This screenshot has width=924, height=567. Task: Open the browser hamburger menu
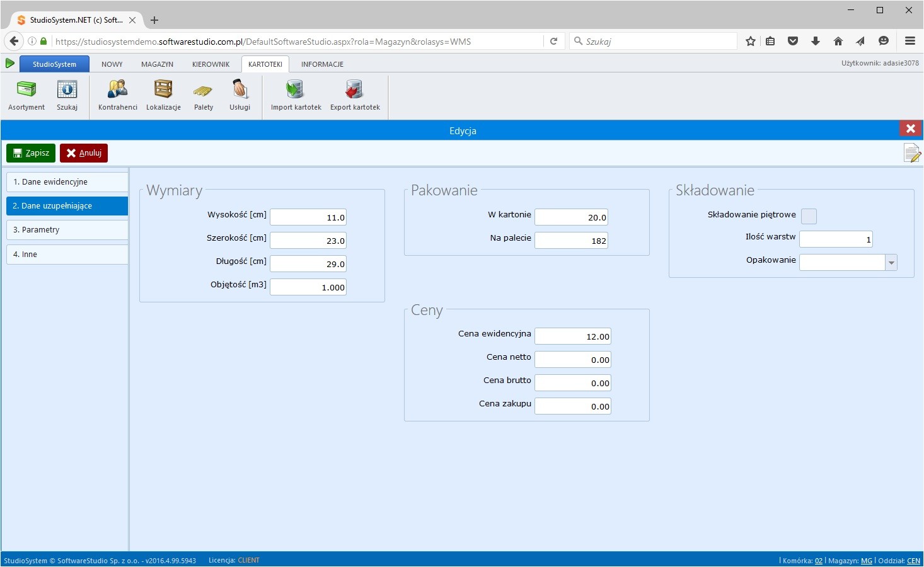[910, 41]
